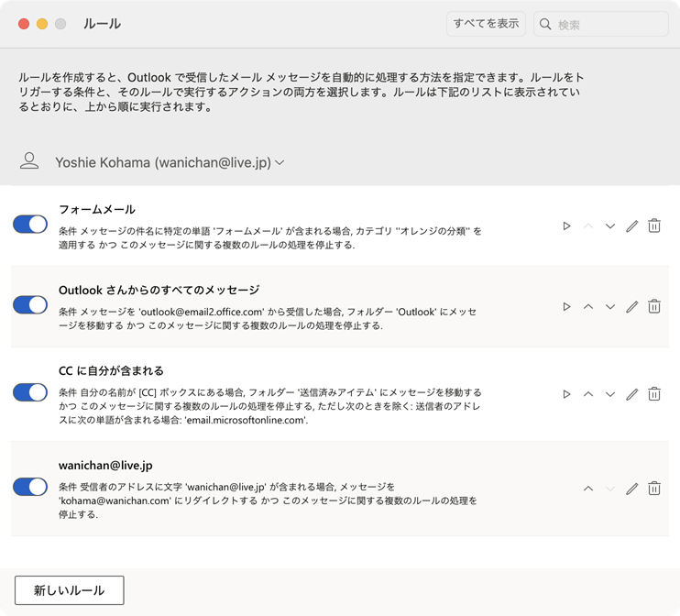Run the CC に自分が含まれる rule

click(566, 394)
